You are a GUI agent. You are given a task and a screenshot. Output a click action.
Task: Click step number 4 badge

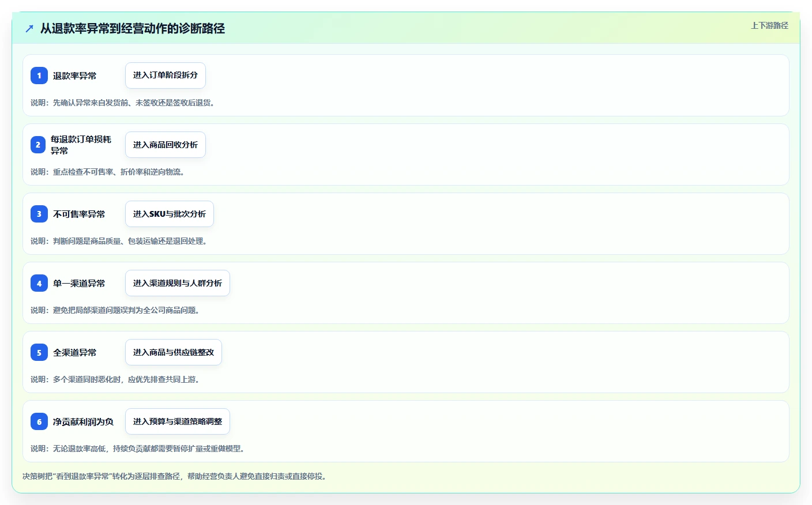click(x=39, y=283)
